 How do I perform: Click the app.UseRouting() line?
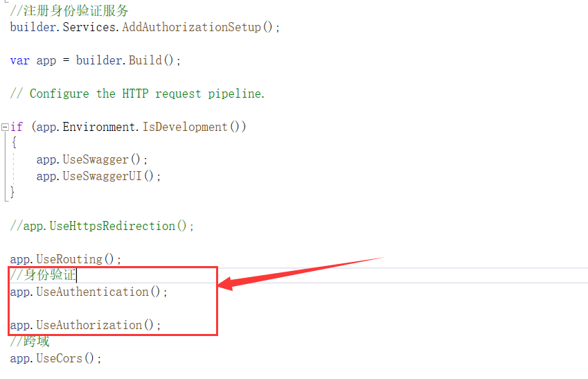coord(66,259)
